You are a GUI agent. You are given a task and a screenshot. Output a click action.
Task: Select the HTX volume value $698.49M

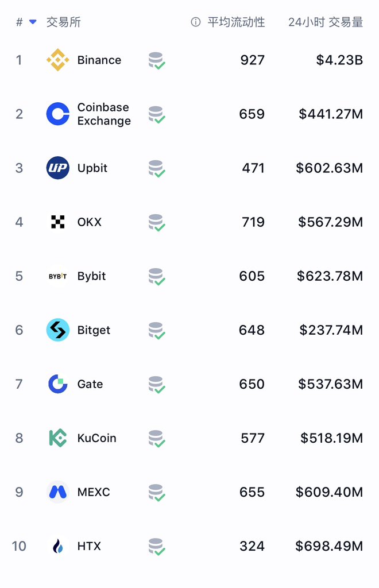[329, 546]
